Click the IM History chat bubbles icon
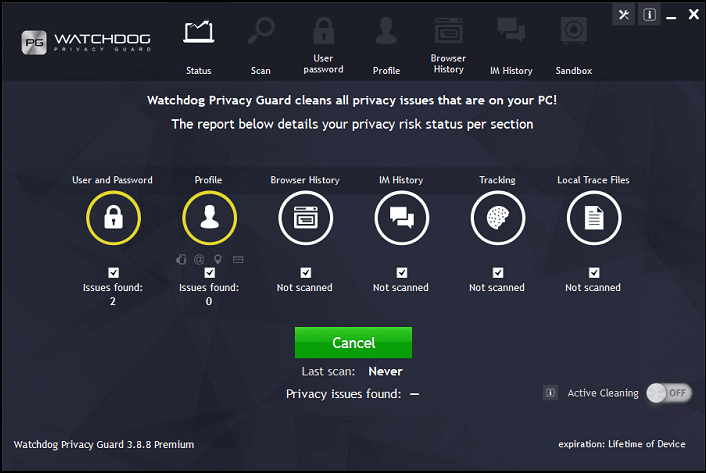The image size is (706, 473). (x=401, y=219)
